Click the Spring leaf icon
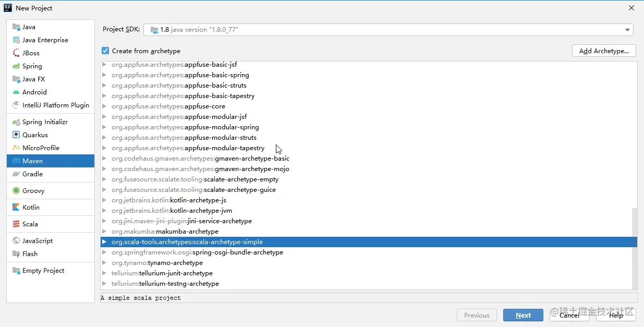This screenshot has height=327, width=644. point(16,66)
